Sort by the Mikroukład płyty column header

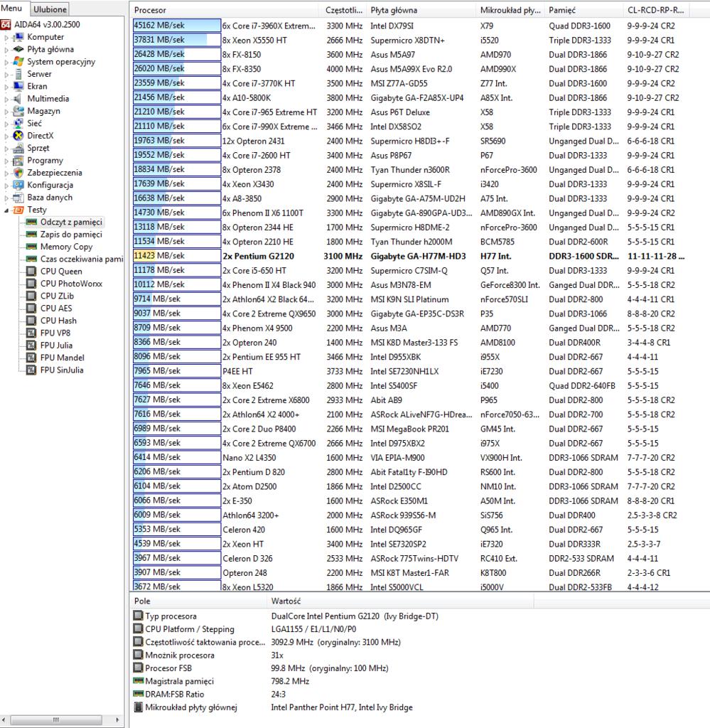click(x=510, y=10)
